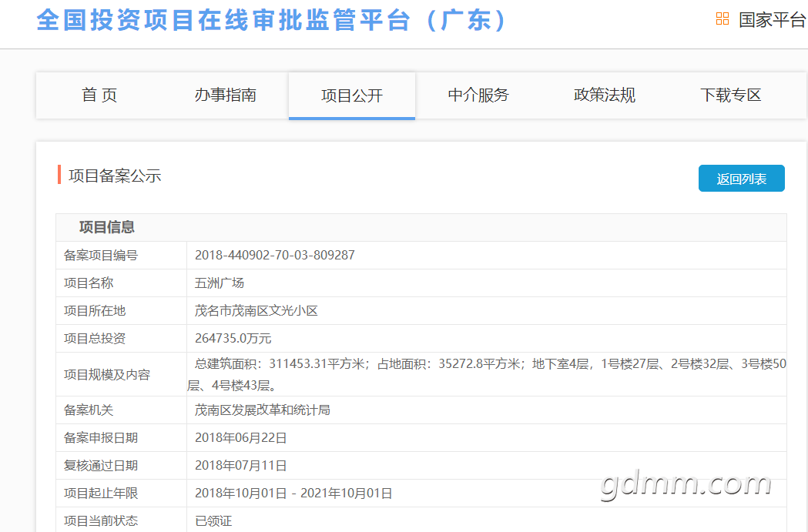Click location value 茂名市茂南区文光小区
The height and width of the screenshot is (532, 808).
click(256, 310)
